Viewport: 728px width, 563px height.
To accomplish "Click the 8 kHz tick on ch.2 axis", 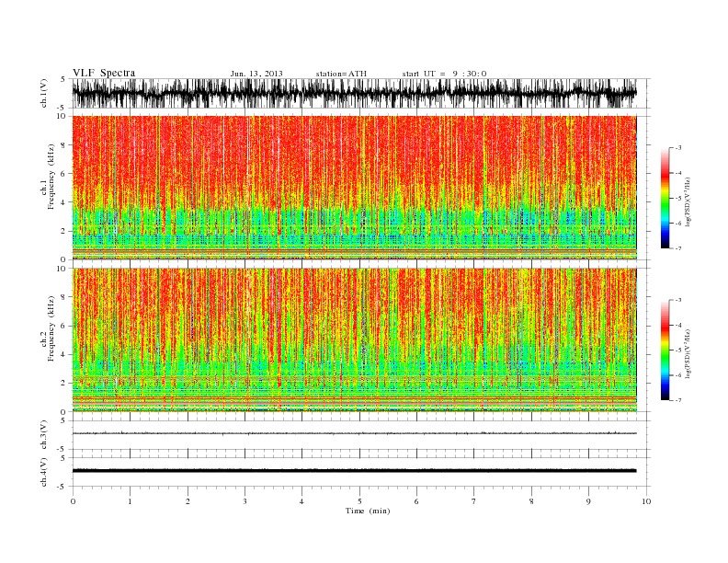I will [x=63, y=297].
